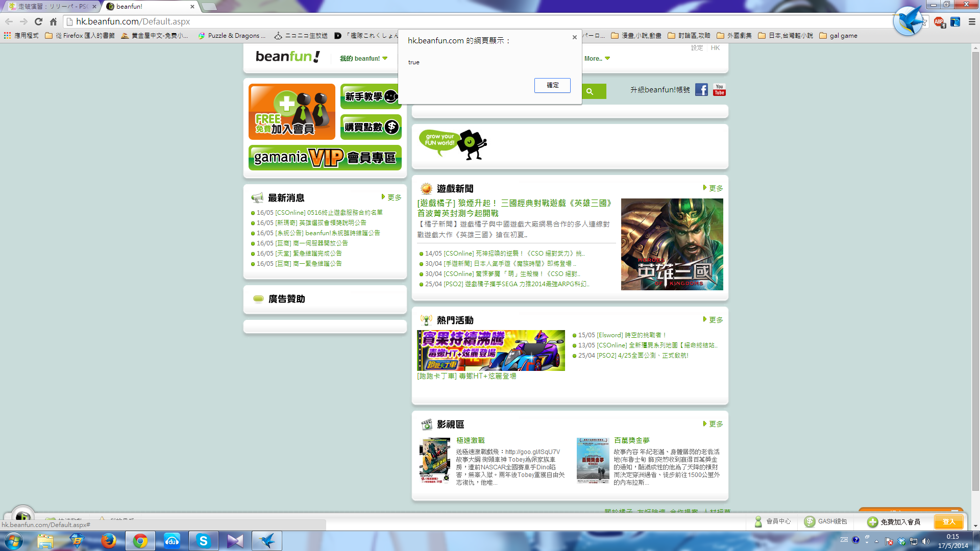Open Windows Start menu

coord(14,541)
